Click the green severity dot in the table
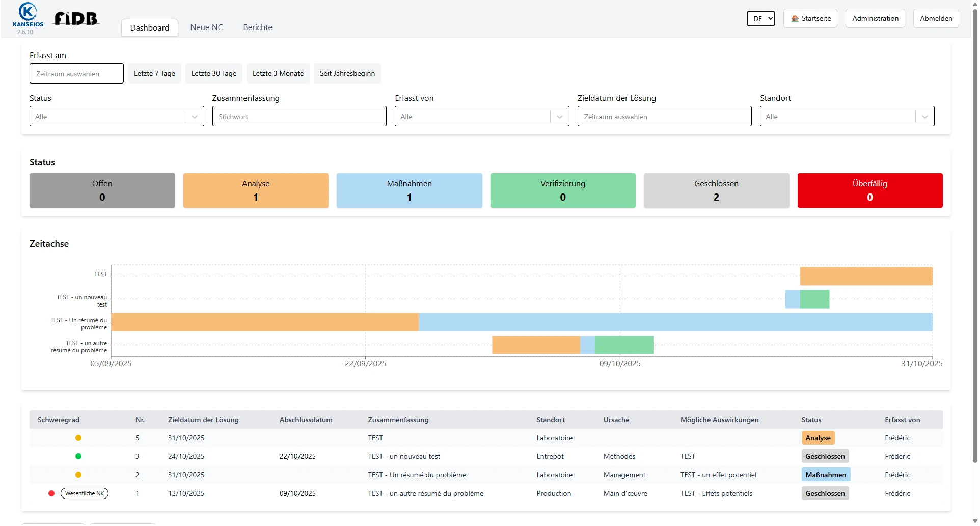The image size is (980, 526). tap(78, 456)
